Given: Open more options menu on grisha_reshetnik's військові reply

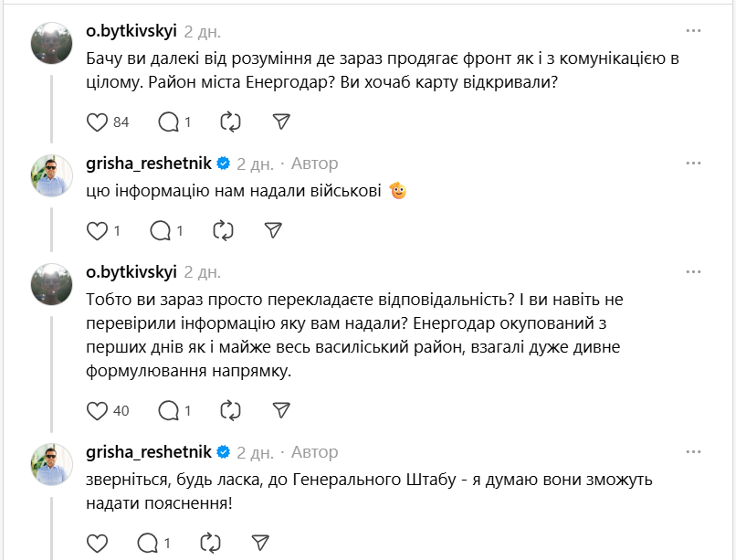Looking at the screenshot, I should (692, 164).
